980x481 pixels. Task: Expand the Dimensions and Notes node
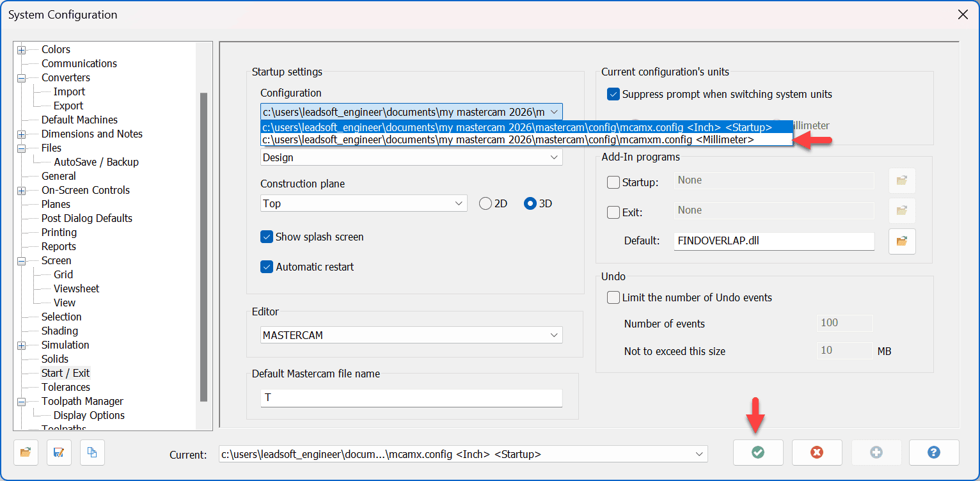(x=21, y=134)
